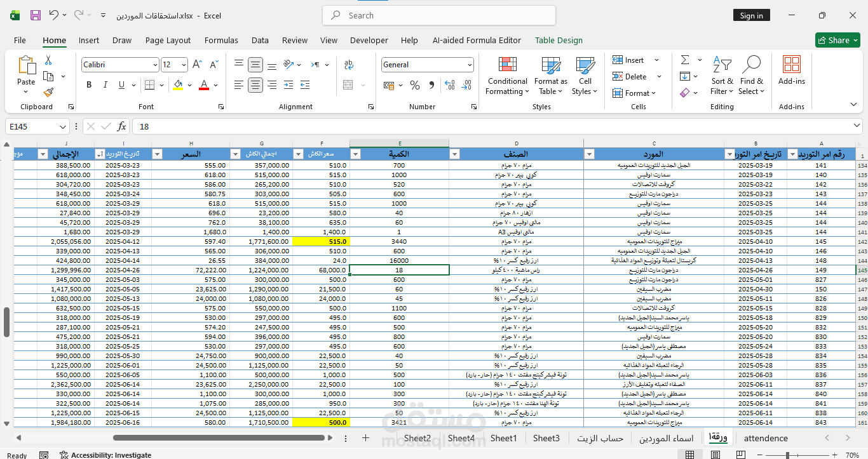Click the Share button
Screen dimensions: 868x459
tap(837, 40)
